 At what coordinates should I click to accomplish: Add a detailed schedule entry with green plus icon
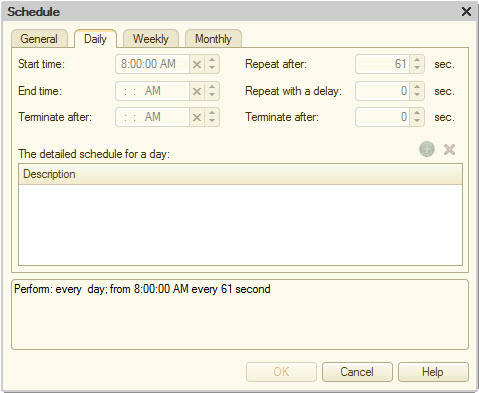[427, 149]
